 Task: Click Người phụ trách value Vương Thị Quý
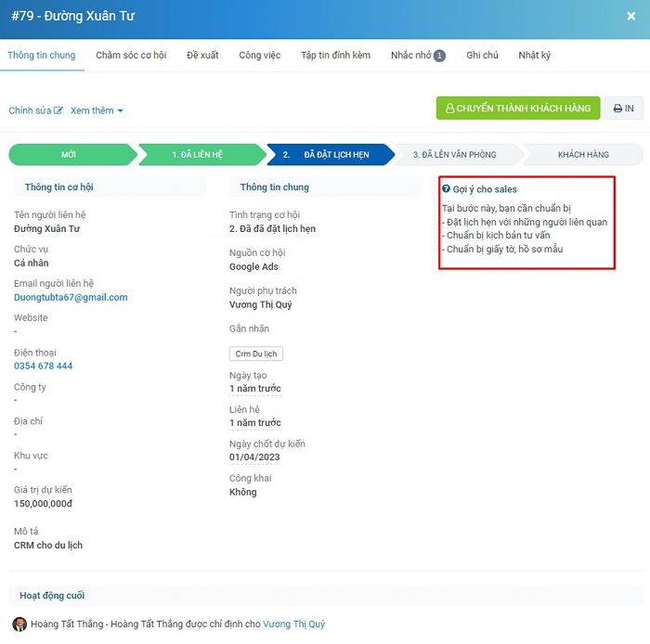point(260,304)
